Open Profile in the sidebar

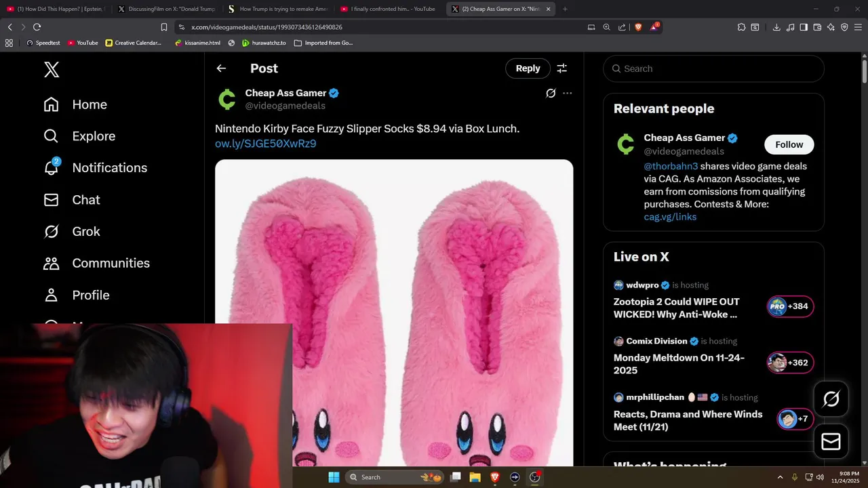point(77,295)
